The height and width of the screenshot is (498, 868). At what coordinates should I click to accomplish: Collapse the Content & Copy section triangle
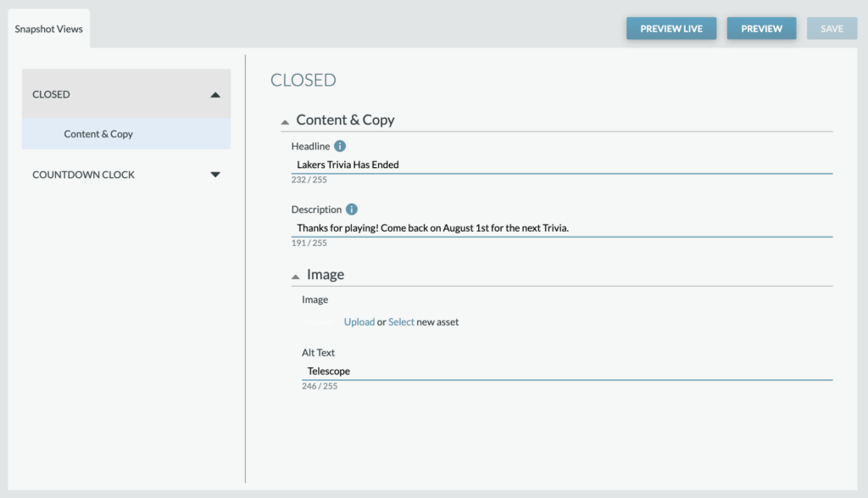285,122
